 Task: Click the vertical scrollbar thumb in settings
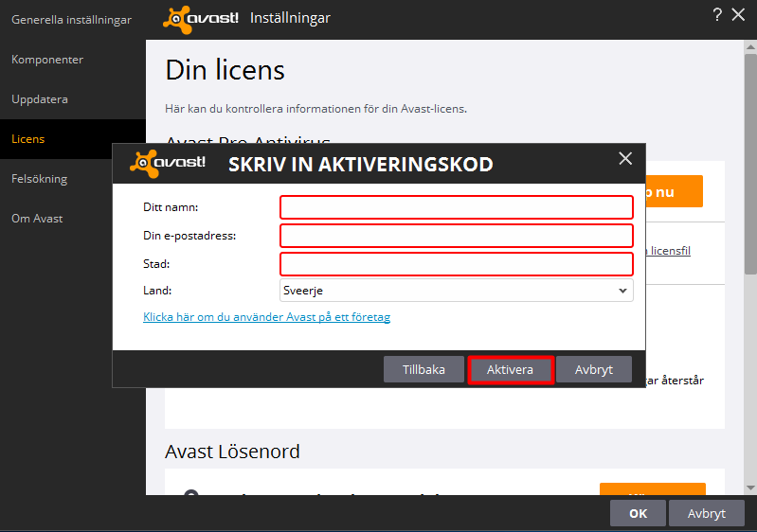coord(750,164)
